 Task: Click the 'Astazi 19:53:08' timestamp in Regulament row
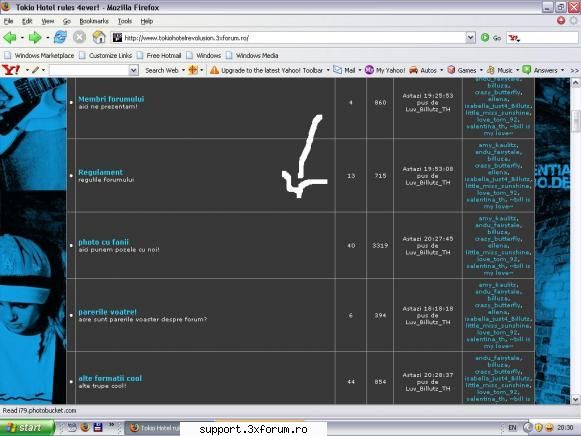(x=428, y=169)
